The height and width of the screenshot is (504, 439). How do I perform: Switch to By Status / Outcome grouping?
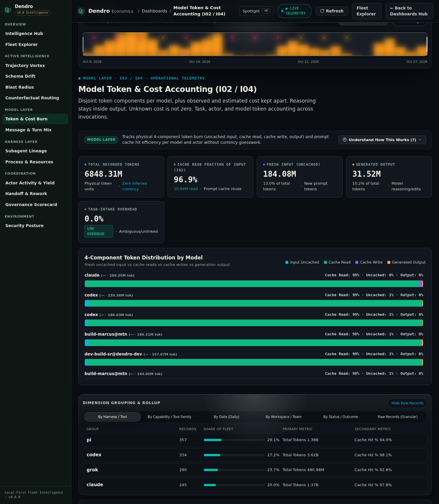341,417
